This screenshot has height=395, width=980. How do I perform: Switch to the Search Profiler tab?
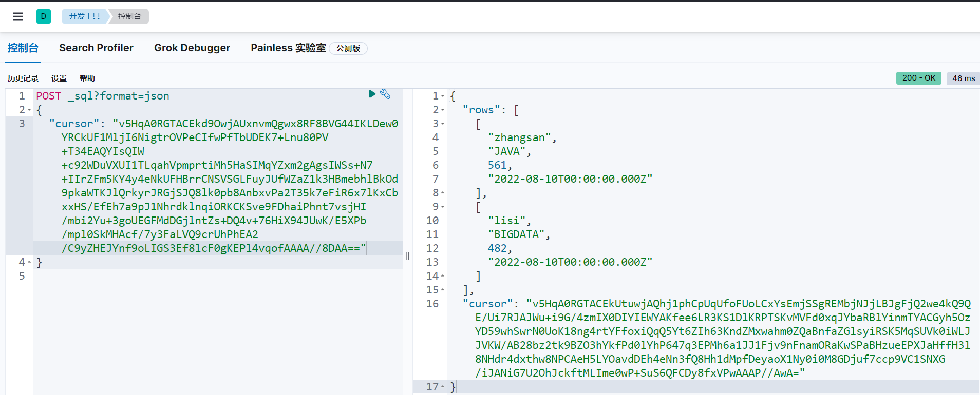pyautogui.click(x=96, y=48)
